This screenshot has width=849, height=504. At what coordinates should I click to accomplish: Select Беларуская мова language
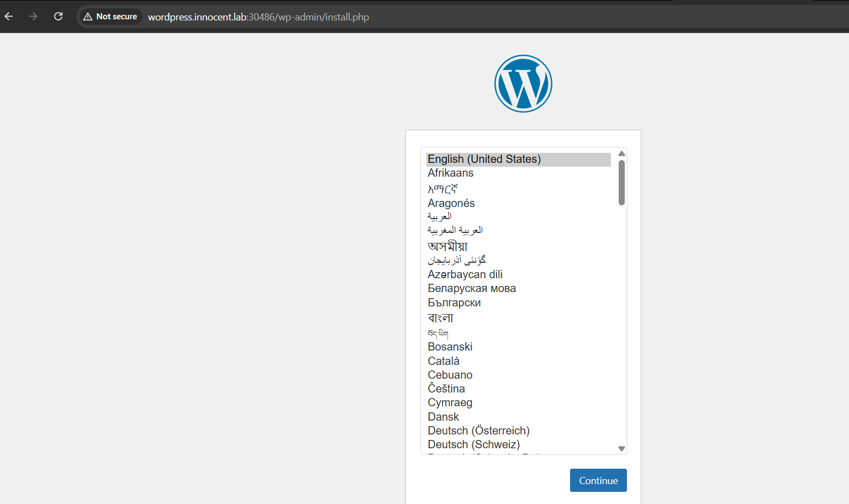(x=519, y=288)
